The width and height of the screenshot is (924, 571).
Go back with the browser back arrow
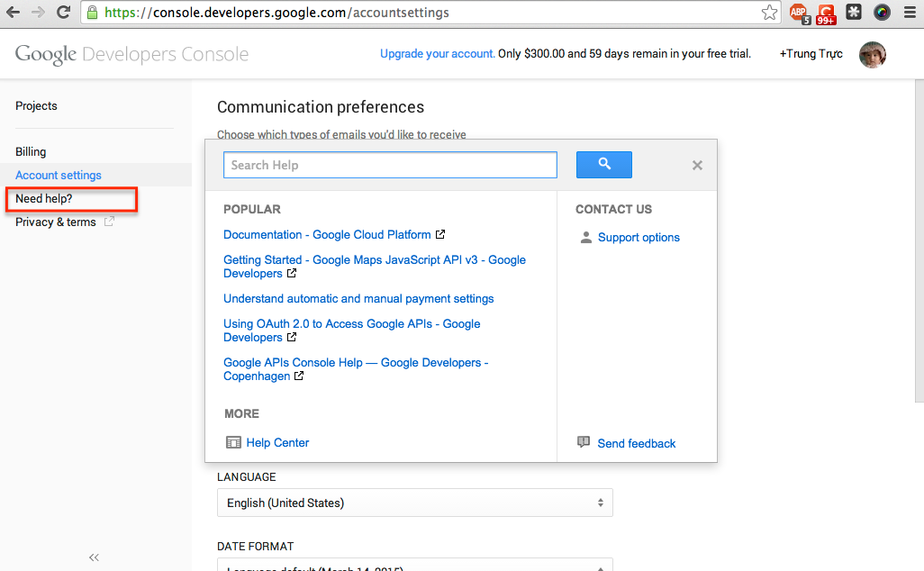pos(13,13)
